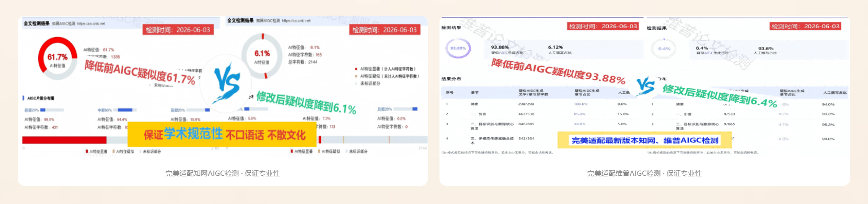Click value AI特征值 15.9%
The height and width of the screenshot is (204, 868).
(186, 119)
